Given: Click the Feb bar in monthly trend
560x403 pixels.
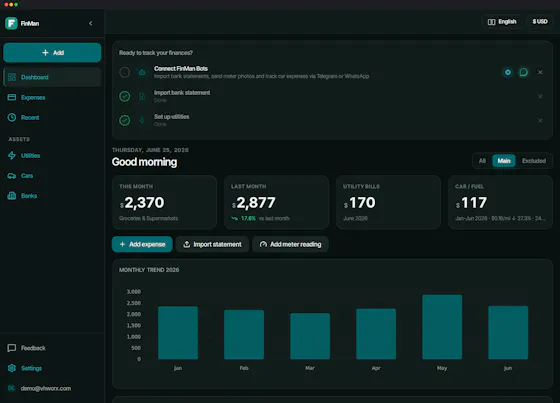Looking at the screenshot, I should click(244, 335).
